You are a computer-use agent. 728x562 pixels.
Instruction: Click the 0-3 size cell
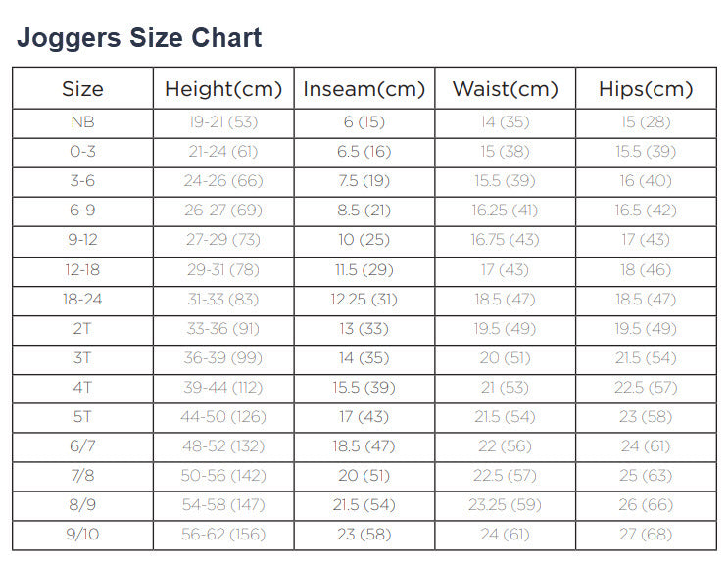click(x=82, y=152)
